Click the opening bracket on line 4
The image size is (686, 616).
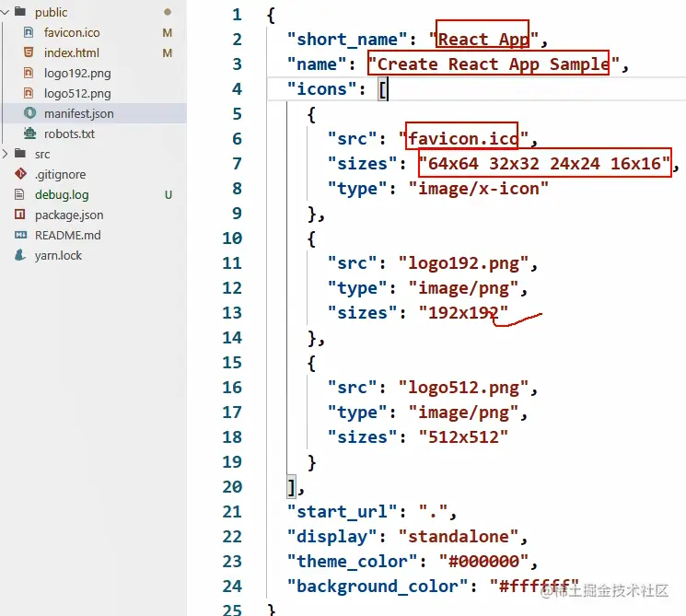383,89
